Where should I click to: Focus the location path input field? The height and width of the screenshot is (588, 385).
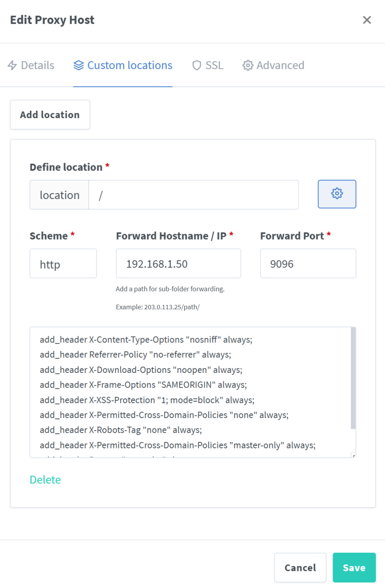click(x=193, y=195)
